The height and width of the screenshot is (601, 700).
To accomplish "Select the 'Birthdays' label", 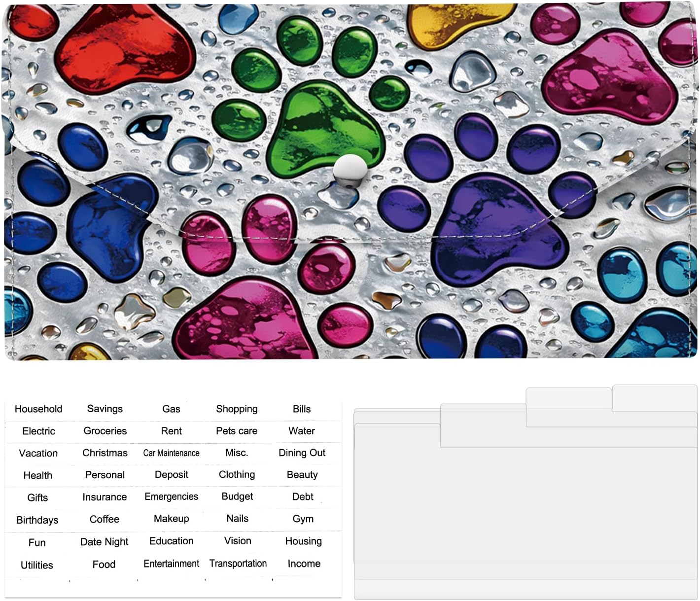I will [37, 520].
